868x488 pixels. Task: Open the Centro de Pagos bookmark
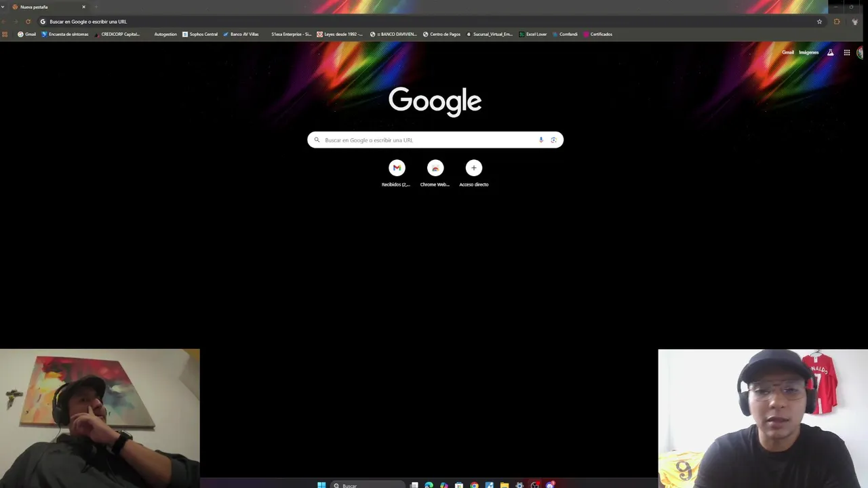pos(441,34)
